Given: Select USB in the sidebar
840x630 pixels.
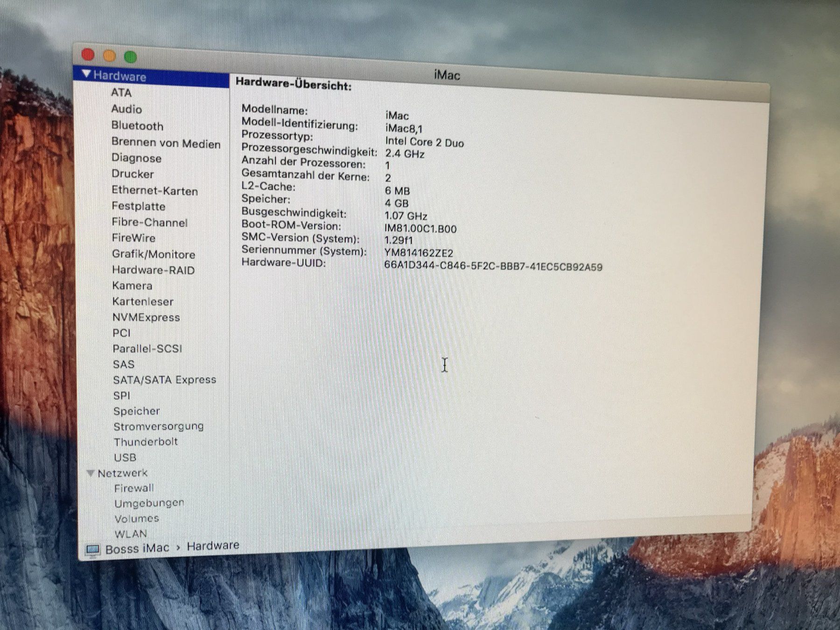Looking at the screenshot, I should 125,457.
